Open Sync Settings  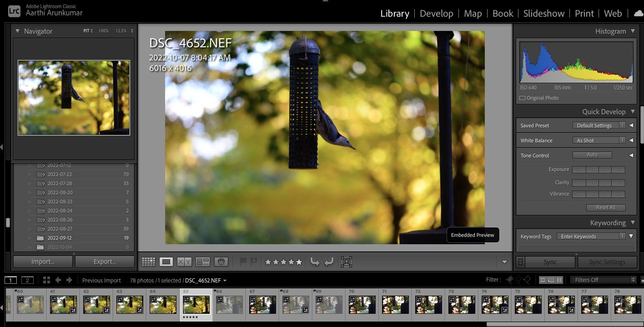click(x=607, y=262)
